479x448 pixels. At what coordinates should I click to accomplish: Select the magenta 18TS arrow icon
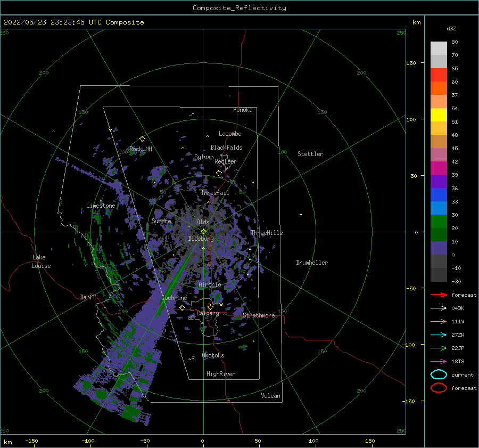point(439,362)
